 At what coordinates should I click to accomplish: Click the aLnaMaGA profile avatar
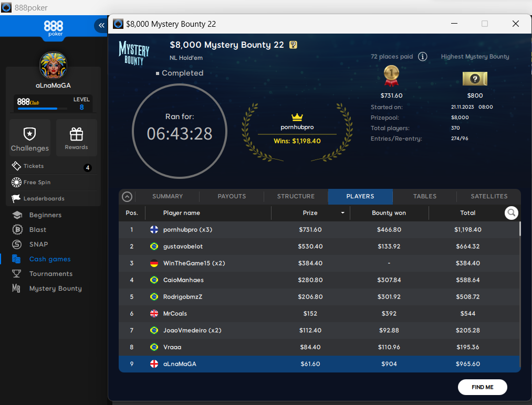click(x=53, y=66)
